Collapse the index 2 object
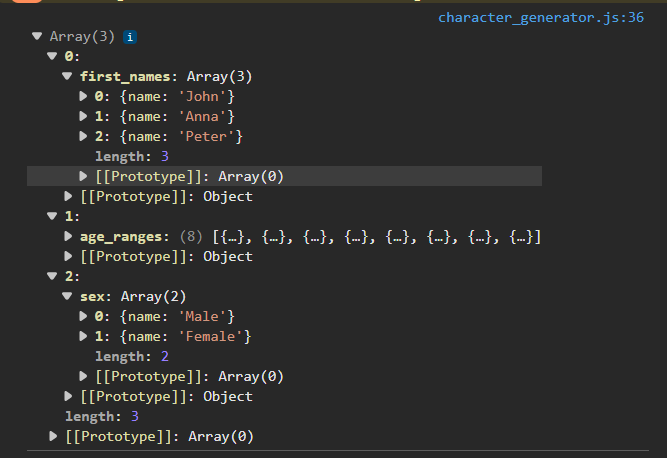Image resolution: width=667 pixels, height=458 pixels. point(53,276)
